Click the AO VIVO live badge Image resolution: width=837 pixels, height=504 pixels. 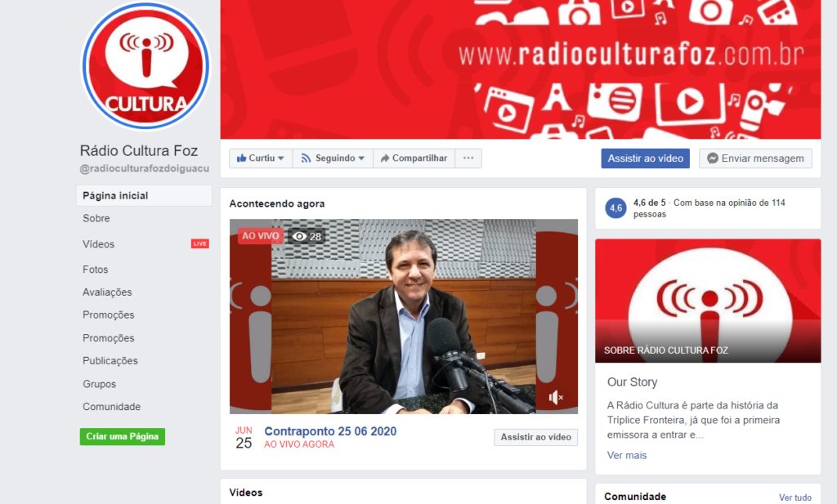[x=261, y=236]
